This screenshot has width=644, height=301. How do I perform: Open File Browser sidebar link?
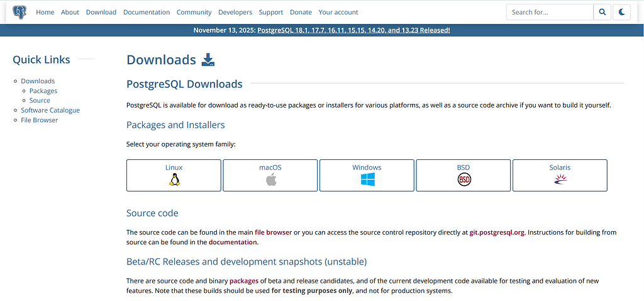point(40,120)
